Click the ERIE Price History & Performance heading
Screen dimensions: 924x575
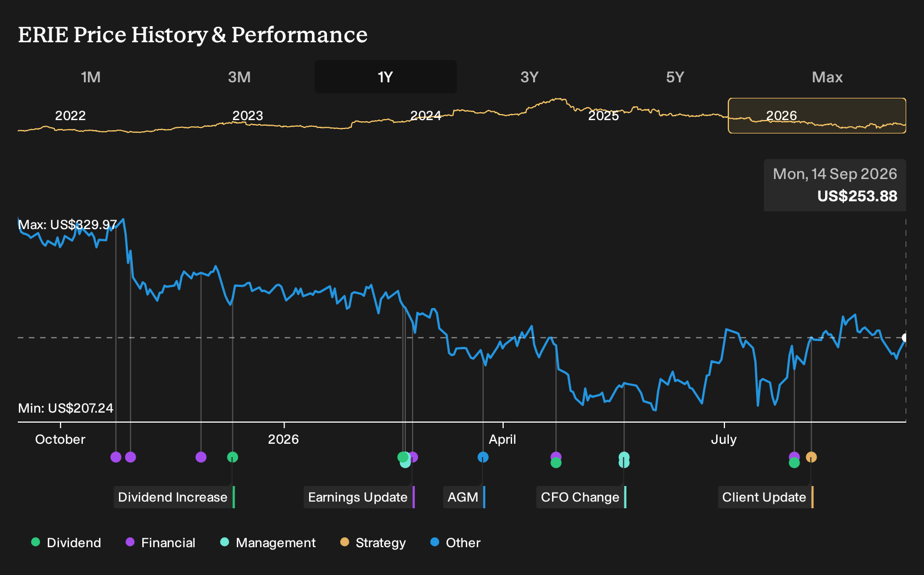pyautogui.click(x=193, y=34)
